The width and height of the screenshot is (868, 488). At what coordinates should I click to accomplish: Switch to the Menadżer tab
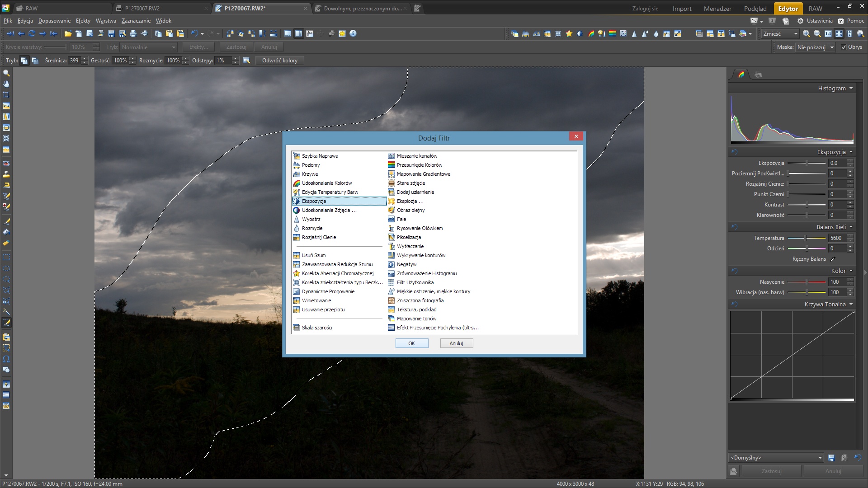point(717,9)
